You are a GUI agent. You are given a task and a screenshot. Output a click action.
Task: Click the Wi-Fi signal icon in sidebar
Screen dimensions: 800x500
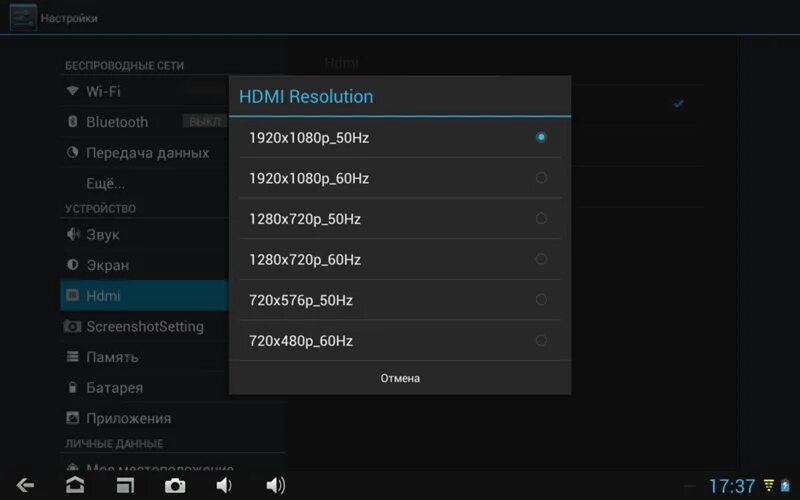click(x=72, y=91)
